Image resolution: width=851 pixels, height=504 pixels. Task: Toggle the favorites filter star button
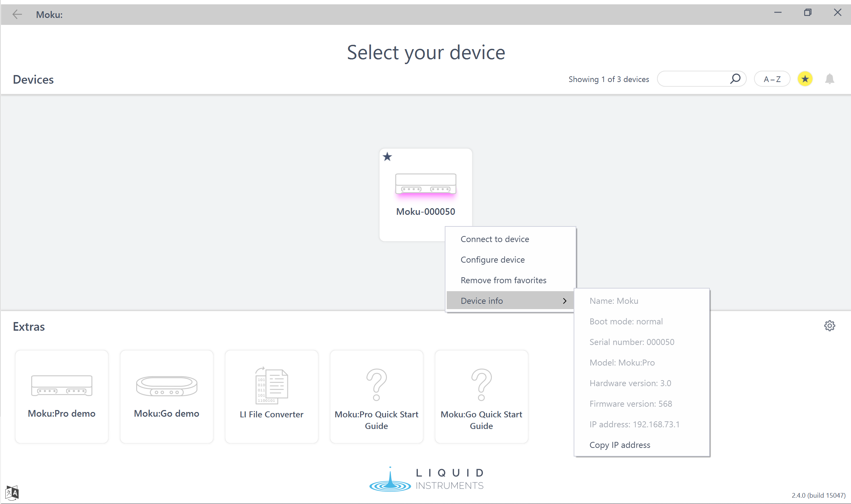[x=805, y=79]
